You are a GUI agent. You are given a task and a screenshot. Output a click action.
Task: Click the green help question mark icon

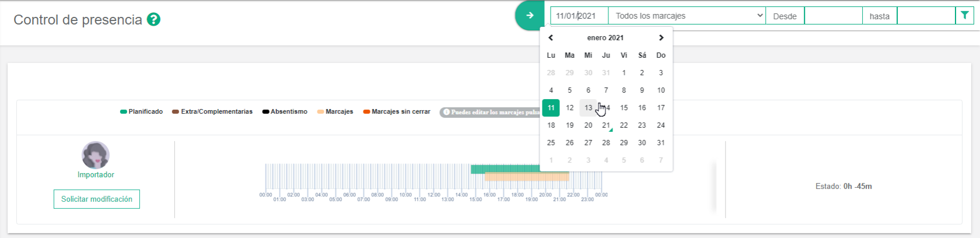coord(153,20)
